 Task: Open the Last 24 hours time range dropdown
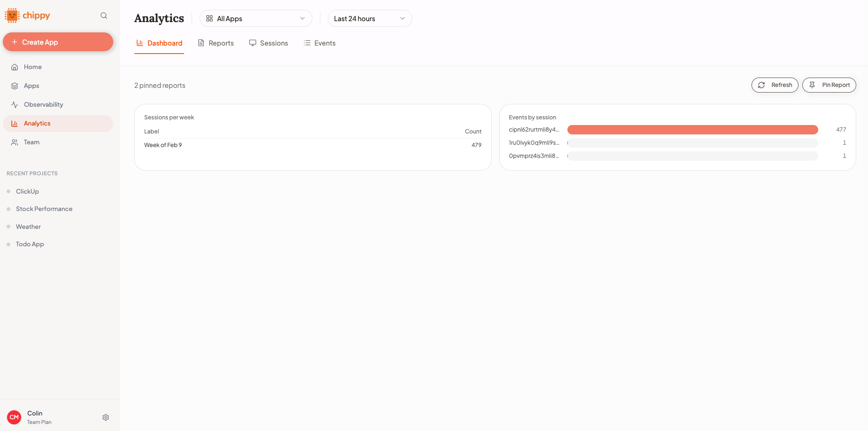(x=370, y=18)
